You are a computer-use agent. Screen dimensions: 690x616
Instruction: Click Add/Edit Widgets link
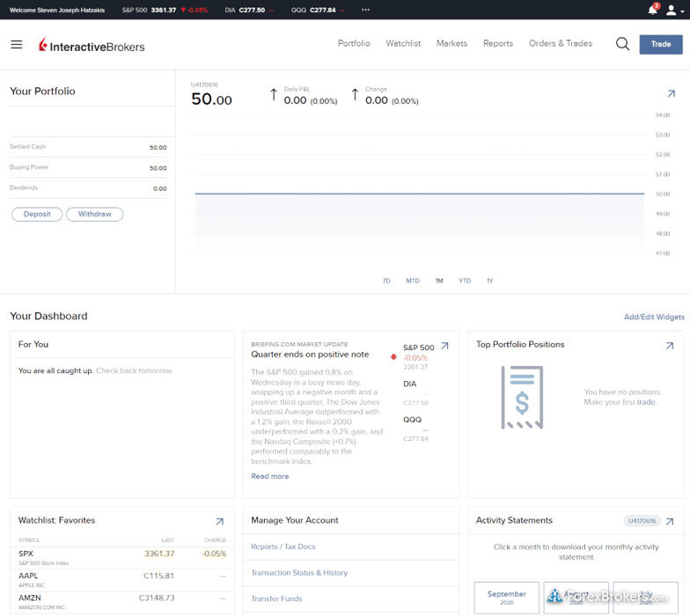pos(654,317)
